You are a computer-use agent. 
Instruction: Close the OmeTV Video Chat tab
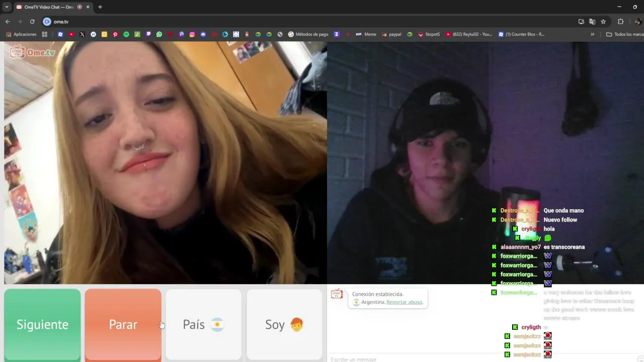88,7
